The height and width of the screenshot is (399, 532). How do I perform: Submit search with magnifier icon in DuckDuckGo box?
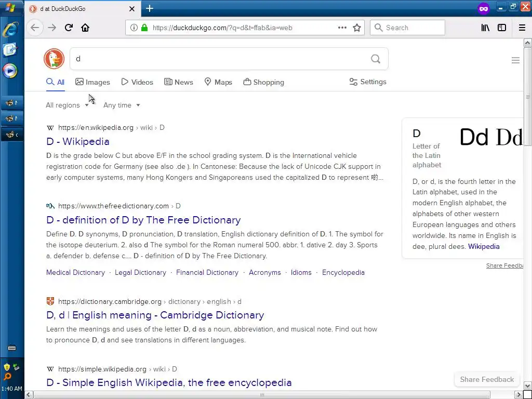(376, 59)
